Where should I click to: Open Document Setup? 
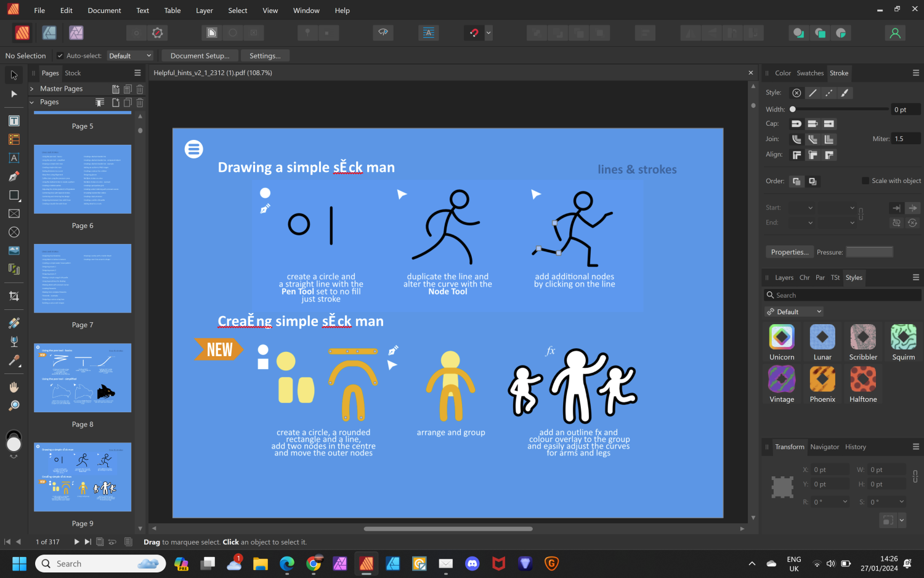[200, 55]
